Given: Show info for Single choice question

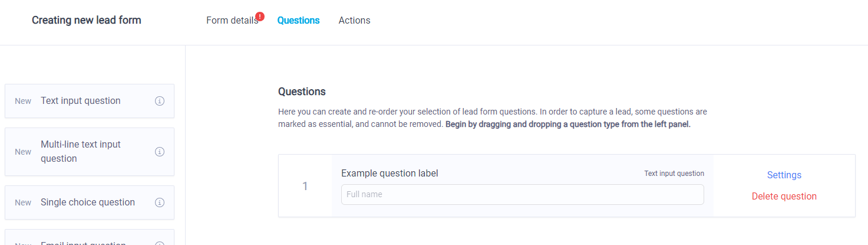Looking at the screenshot, I should pyautogui.click(x=159, y=202).
